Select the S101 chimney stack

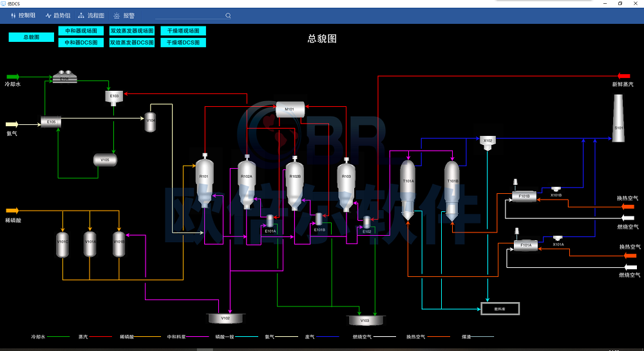coord(618,117)
